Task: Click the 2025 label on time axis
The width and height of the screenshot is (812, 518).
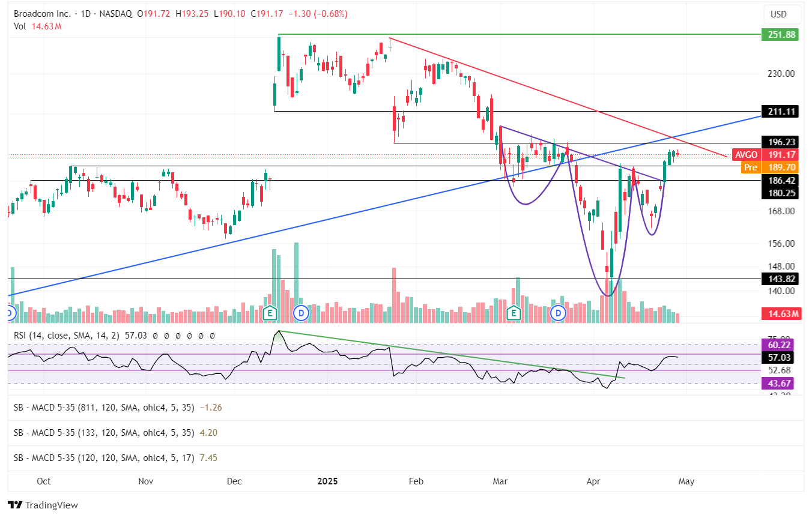Action: point(327,481)
